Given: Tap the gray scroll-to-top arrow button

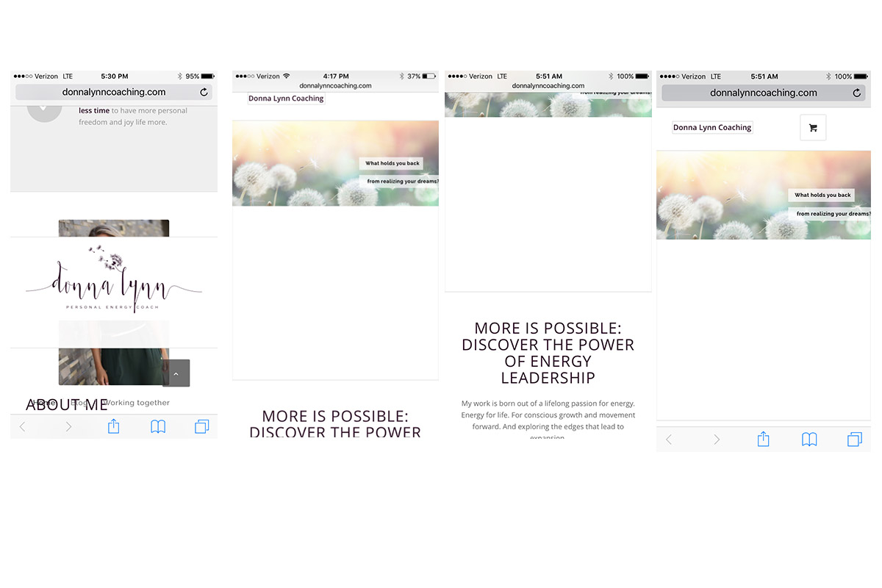Looking at the screenshot, I should pyautogui.click(x=176, y=373).
